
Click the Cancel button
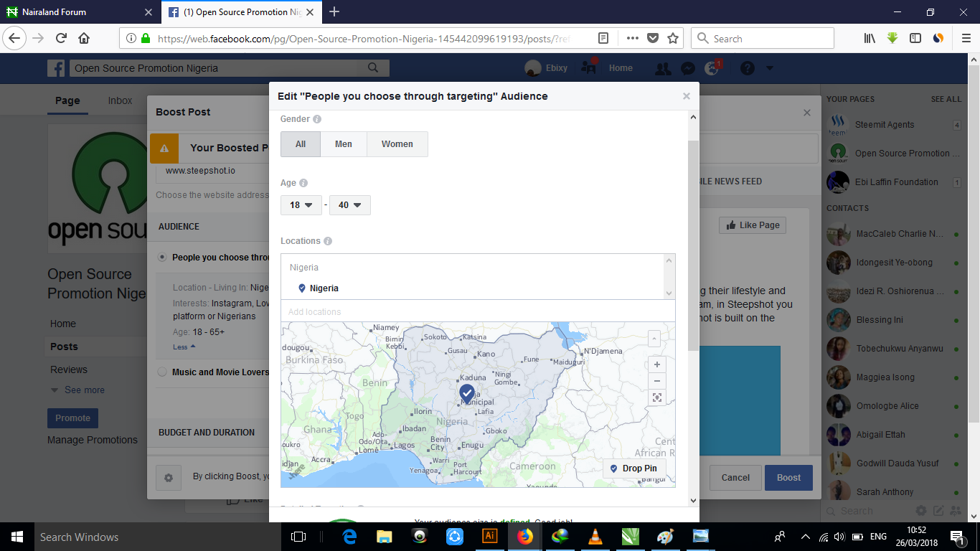pos(735,478)
